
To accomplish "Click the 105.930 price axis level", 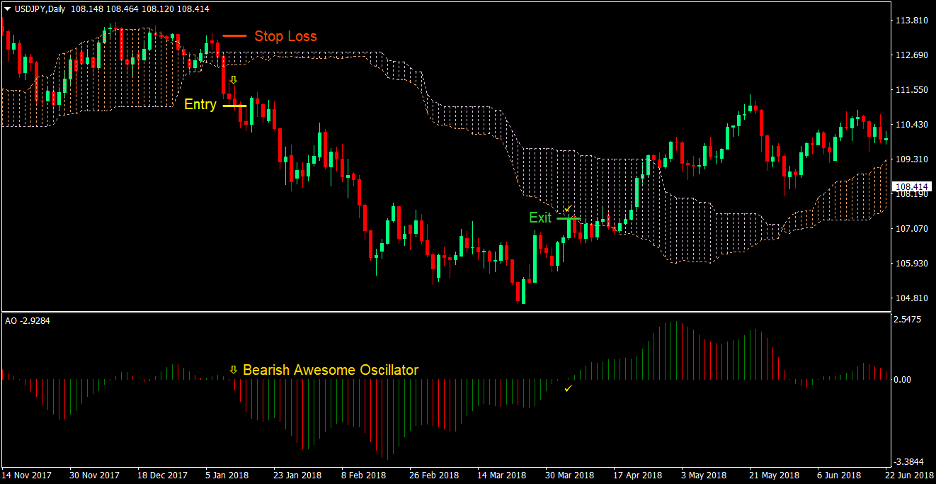I will pos(910,263).
